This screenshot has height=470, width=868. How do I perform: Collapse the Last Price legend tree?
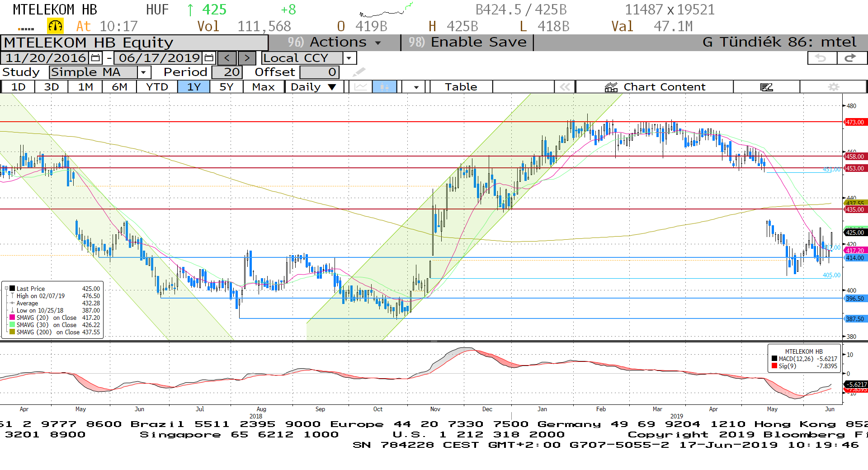click(x=6, y=288)
